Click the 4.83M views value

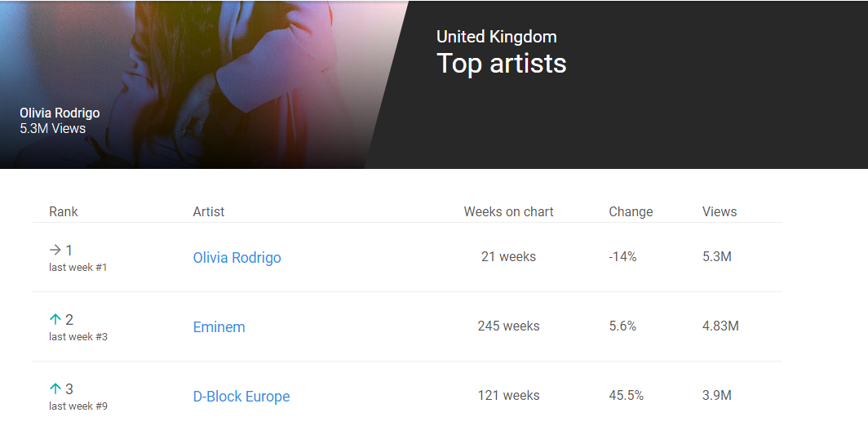721,326
